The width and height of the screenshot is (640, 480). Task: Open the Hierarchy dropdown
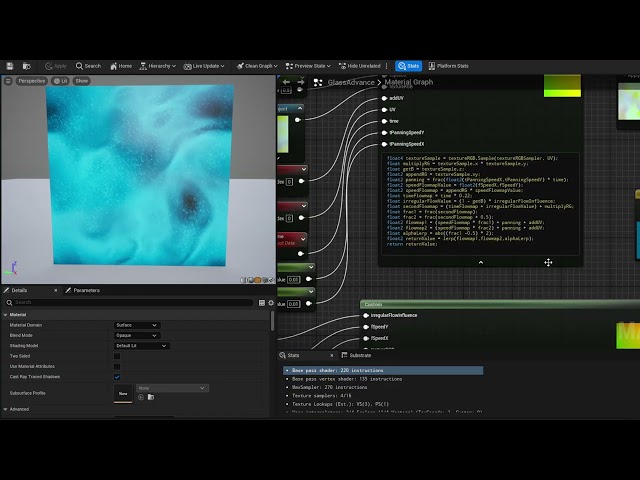click(x=158, y=66)
